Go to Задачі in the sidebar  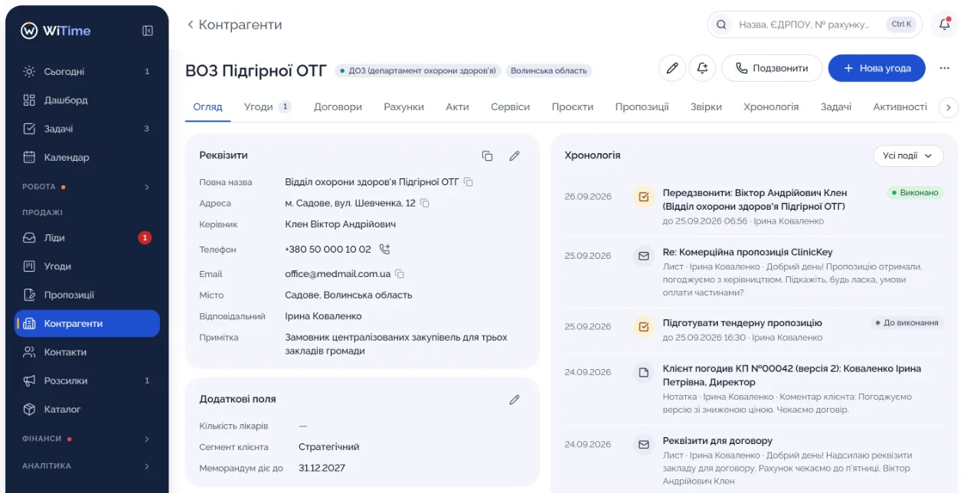(x=87, y=129)
